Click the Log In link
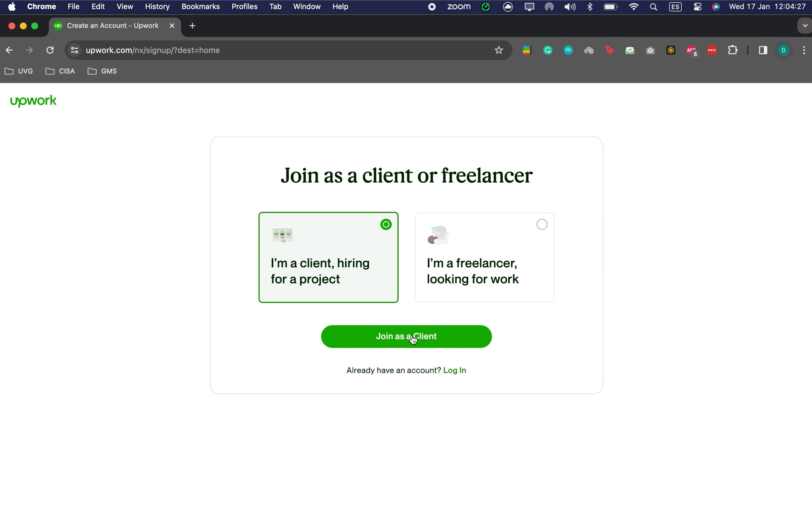 [454, 370]
